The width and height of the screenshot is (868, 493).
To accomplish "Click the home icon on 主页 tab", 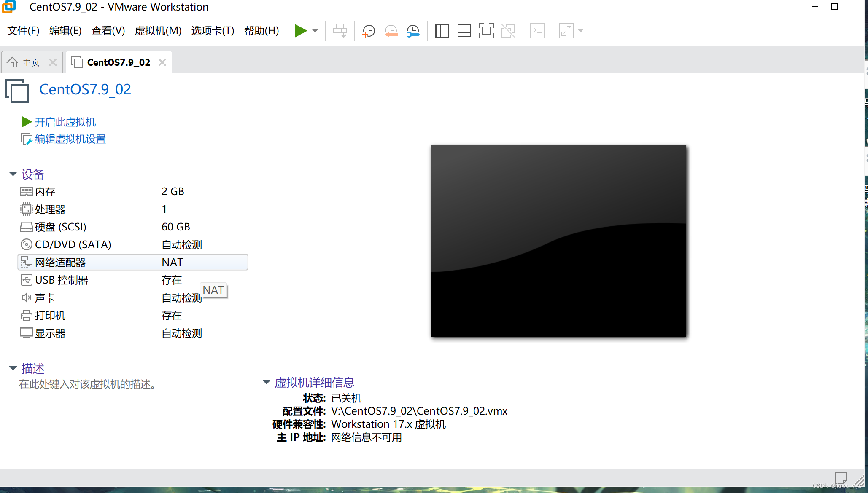I will 12,62.
